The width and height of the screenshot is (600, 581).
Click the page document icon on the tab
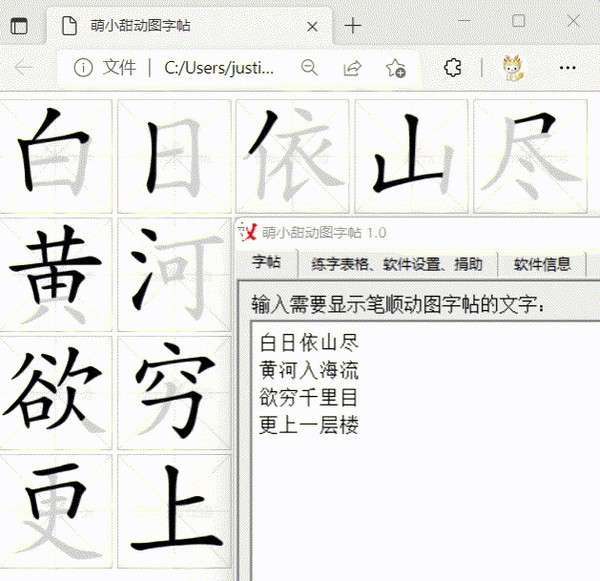69,26
